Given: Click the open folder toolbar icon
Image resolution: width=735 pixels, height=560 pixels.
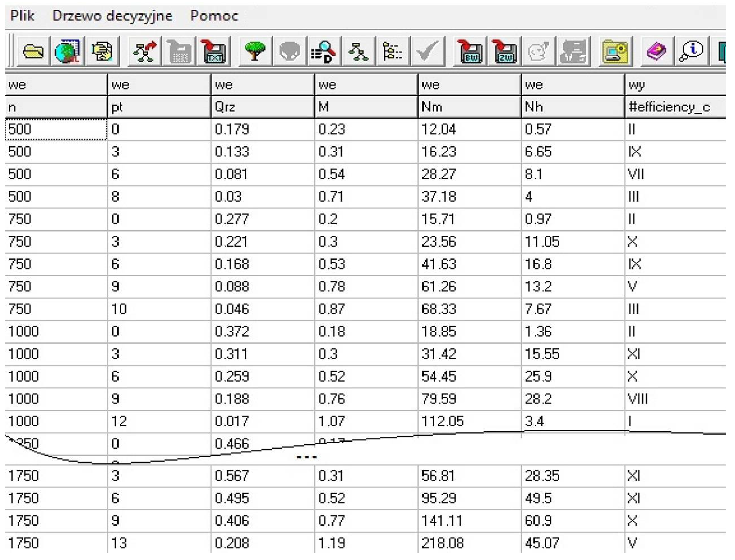Looking at the screenshot, I should 33,51.
